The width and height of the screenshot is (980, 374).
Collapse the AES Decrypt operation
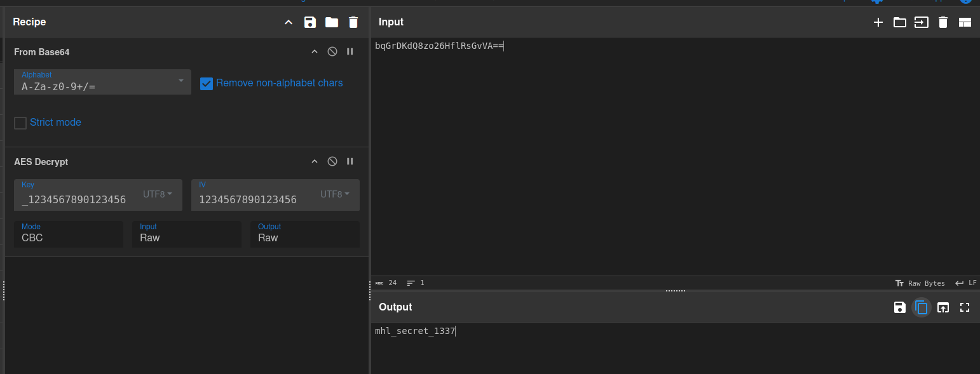[x=314, y=162]
